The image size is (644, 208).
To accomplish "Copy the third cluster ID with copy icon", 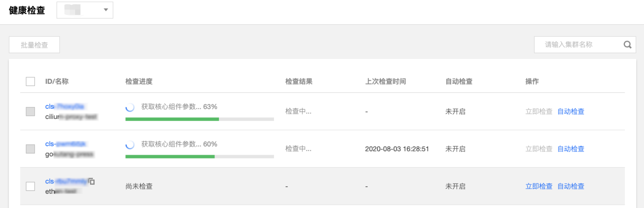I will tap(91, 181).
